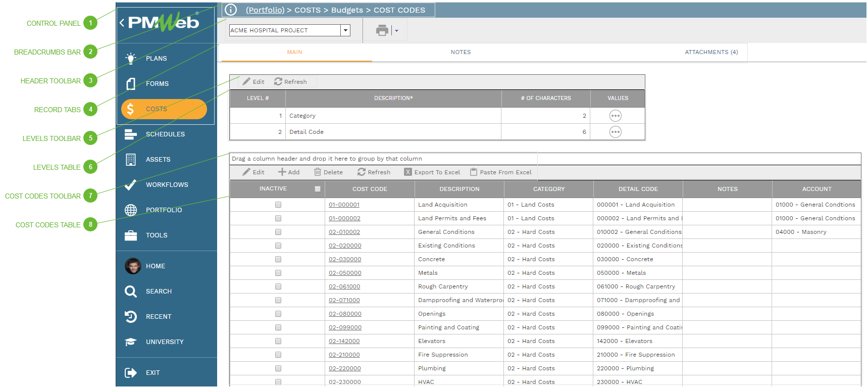This screenshot has width=868, height=388.
Task: Open the Schedules module in sidebar
Action: click(165, 134)
